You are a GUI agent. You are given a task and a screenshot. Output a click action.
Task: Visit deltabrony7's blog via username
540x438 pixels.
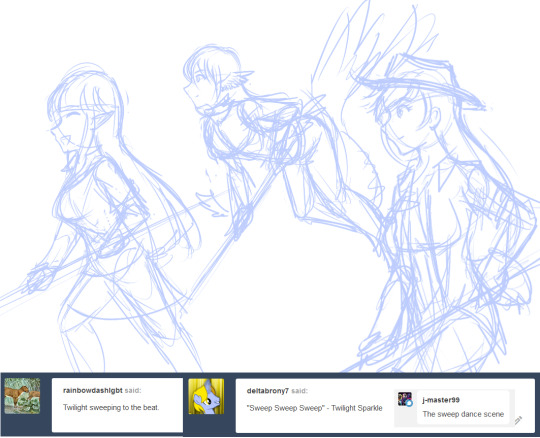click(268, 391)
